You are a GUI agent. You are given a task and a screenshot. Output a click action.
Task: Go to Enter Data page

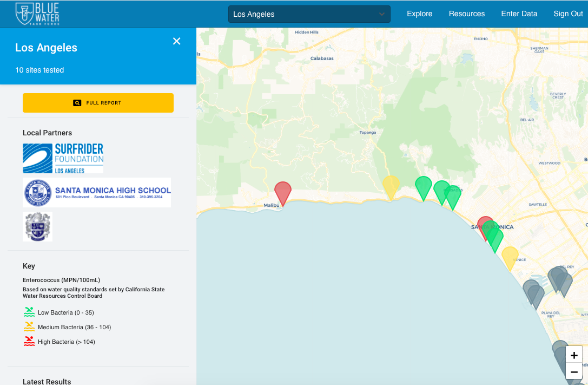click(x=519, y=14)
